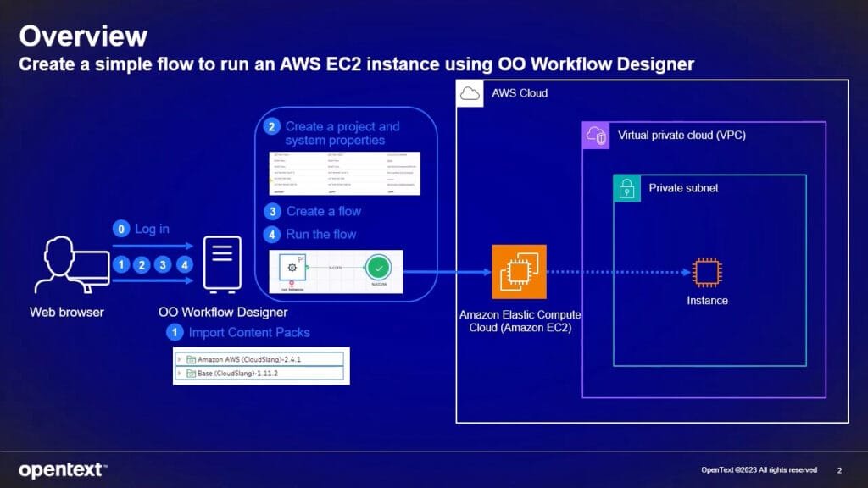Click the Instance chip icon
This screenshot has height=488, width=868.
click(707, 272)
